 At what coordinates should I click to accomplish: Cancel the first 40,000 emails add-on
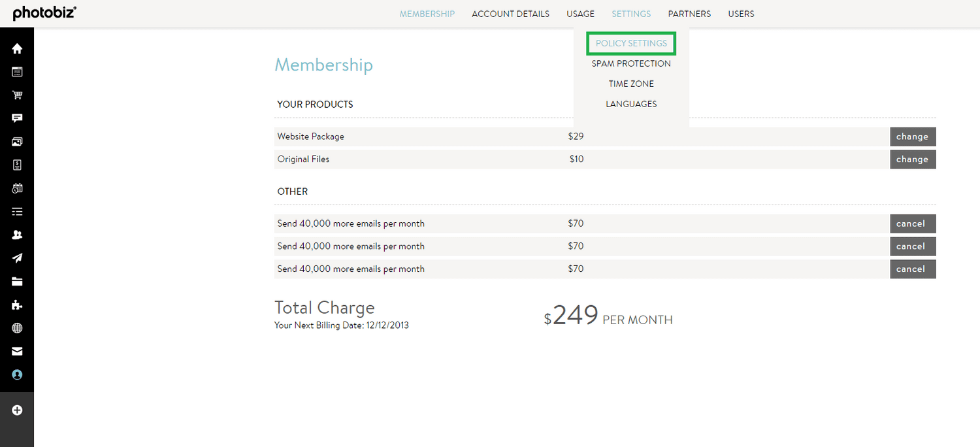912,223
